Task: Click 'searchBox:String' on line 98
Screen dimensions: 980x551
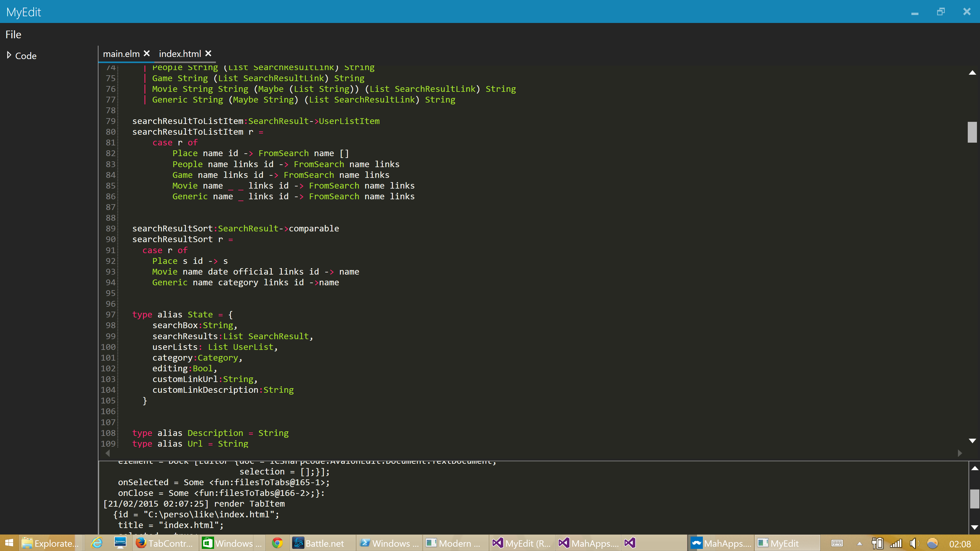Action: pos(193,325)
